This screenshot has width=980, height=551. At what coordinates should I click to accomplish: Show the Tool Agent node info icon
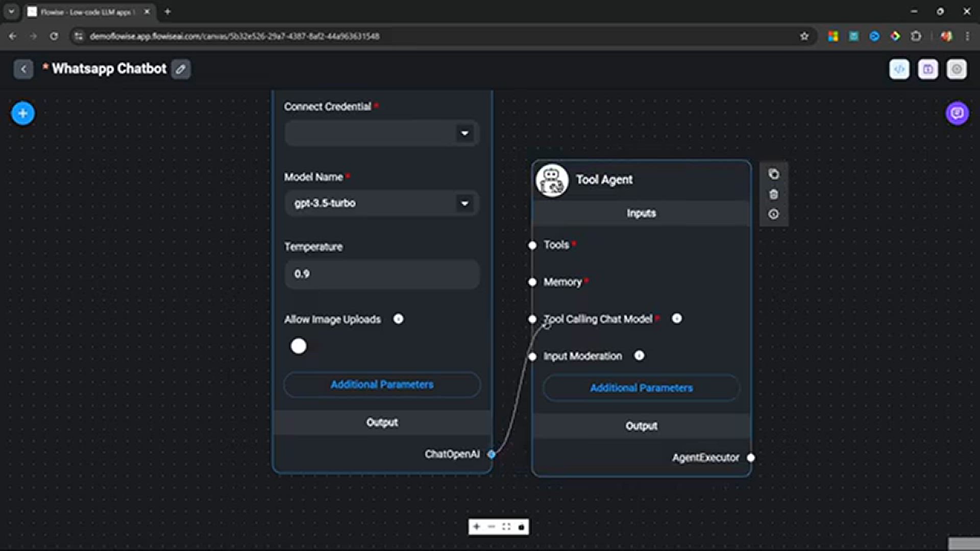click(x=774, y=214)
